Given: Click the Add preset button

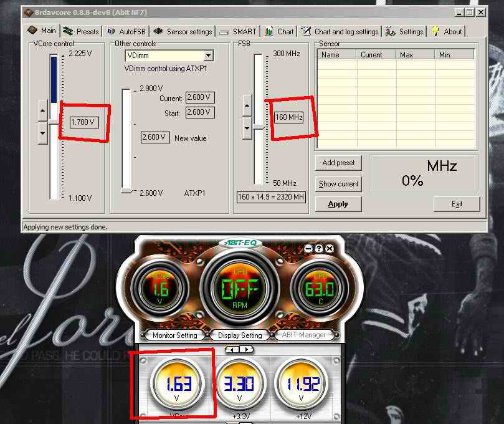Looking at the screenshot, I should pyautogui.click(x=338, y=163).
